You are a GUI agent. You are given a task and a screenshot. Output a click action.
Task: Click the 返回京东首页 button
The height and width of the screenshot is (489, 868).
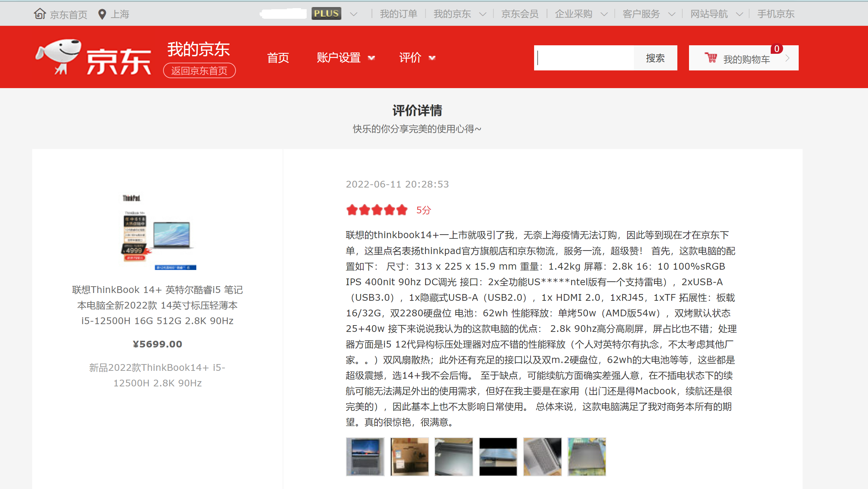click(199, 71)
